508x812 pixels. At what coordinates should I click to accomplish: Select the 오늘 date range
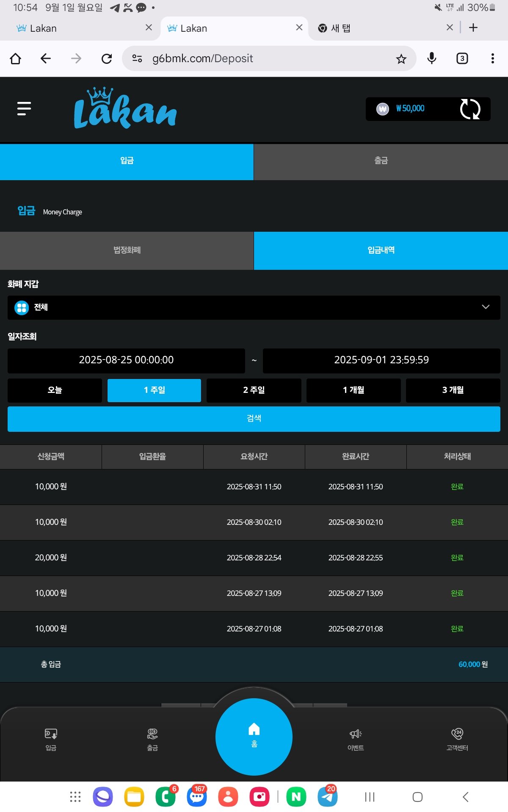[x=55, y=390]
